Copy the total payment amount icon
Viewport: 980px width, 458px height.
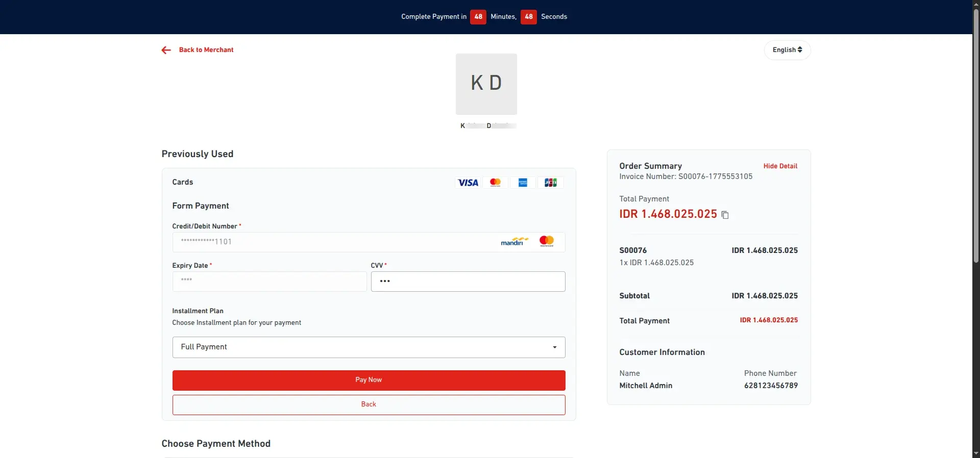pos(725,215)
